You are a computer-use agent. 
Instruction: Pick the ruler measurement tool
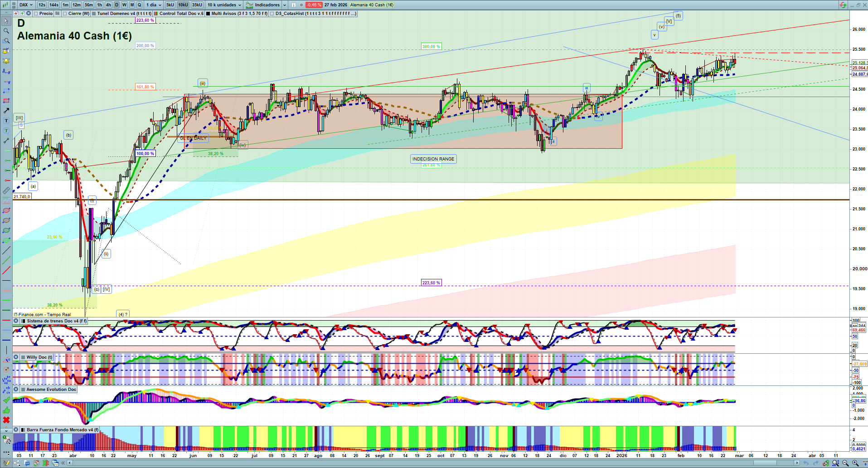coord(6,190)
